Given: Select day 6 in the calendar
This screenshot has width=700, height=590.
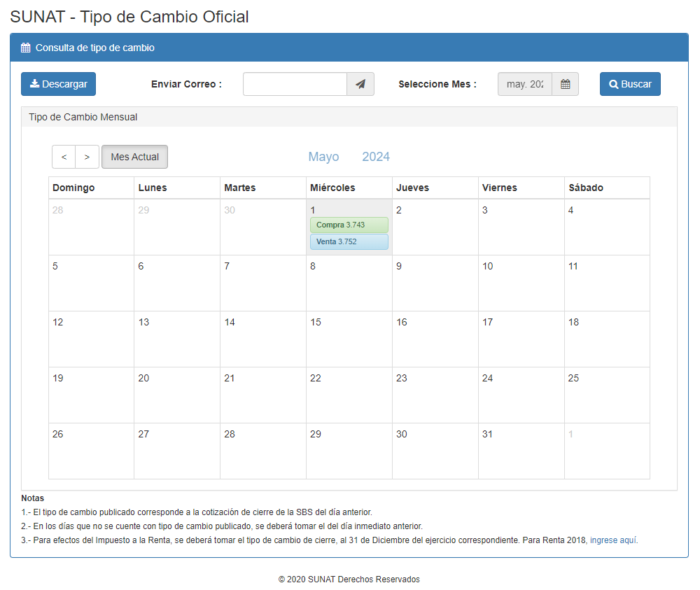Looking at the screenshot, I should 177,283.
